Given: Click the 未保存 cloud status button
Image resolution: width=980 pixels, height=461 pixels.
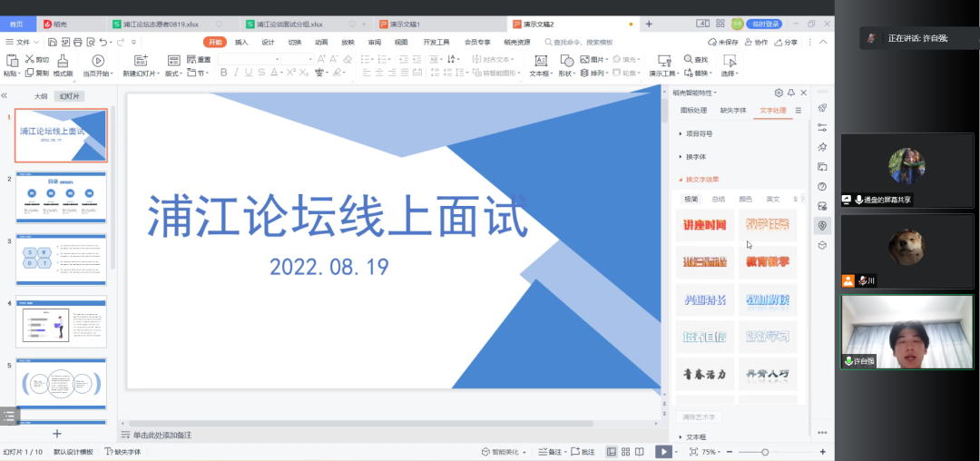Looking at the screenshot, I should pos(723,43).
